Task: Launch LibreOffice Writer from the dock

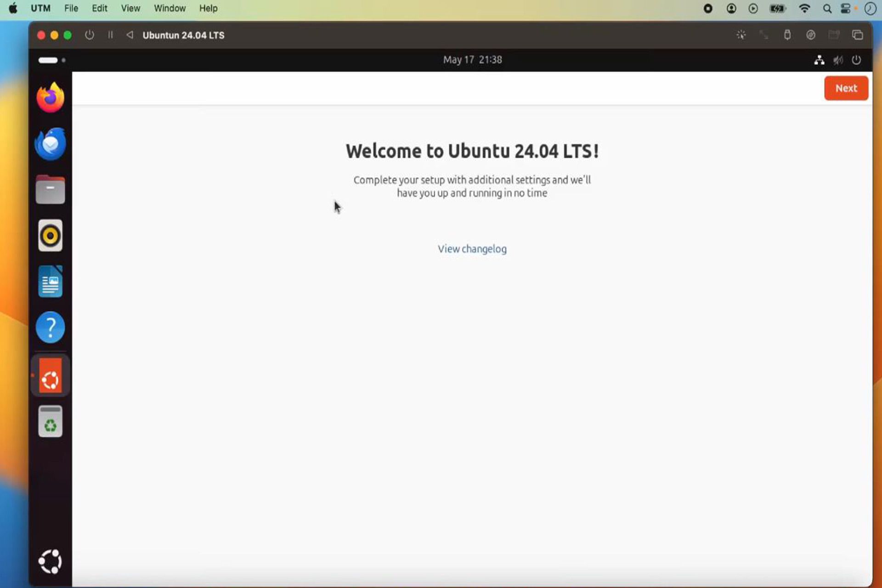Action: pos(51,281)
